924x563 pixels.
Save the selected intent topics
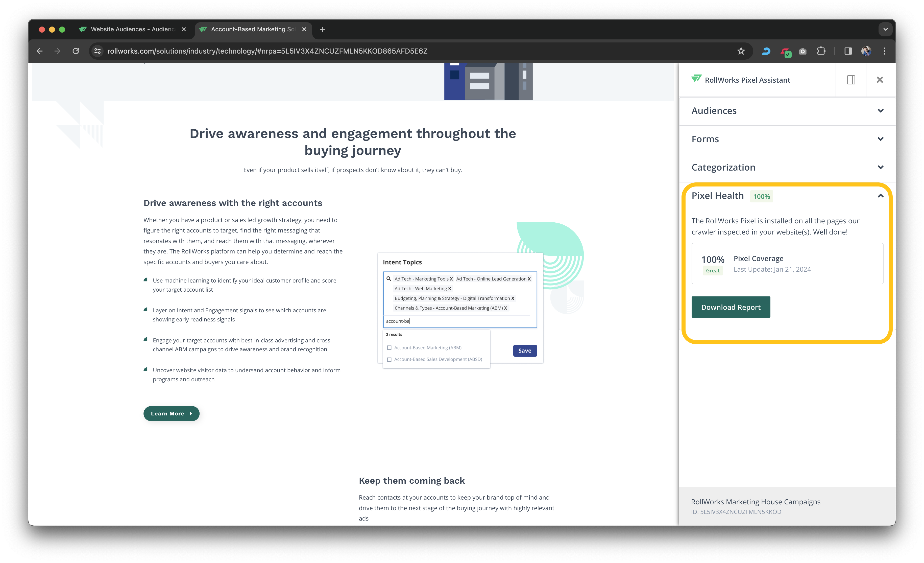[525, 350]
